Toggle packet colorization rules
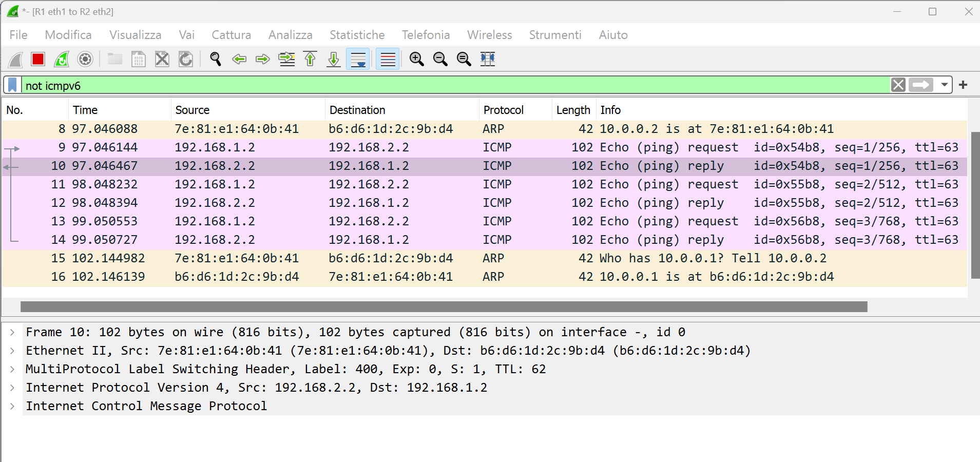 tap(388, 59)
